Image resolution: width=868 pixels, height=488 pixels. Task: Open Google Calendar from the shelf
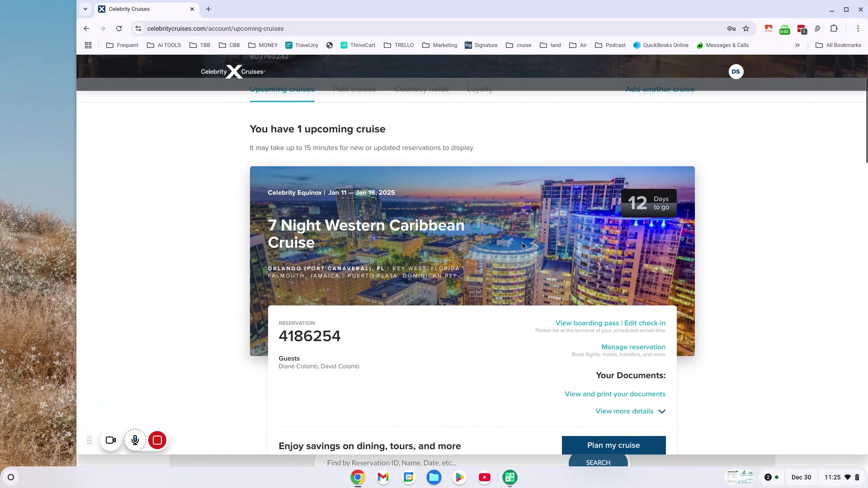(x=408, y=477)
